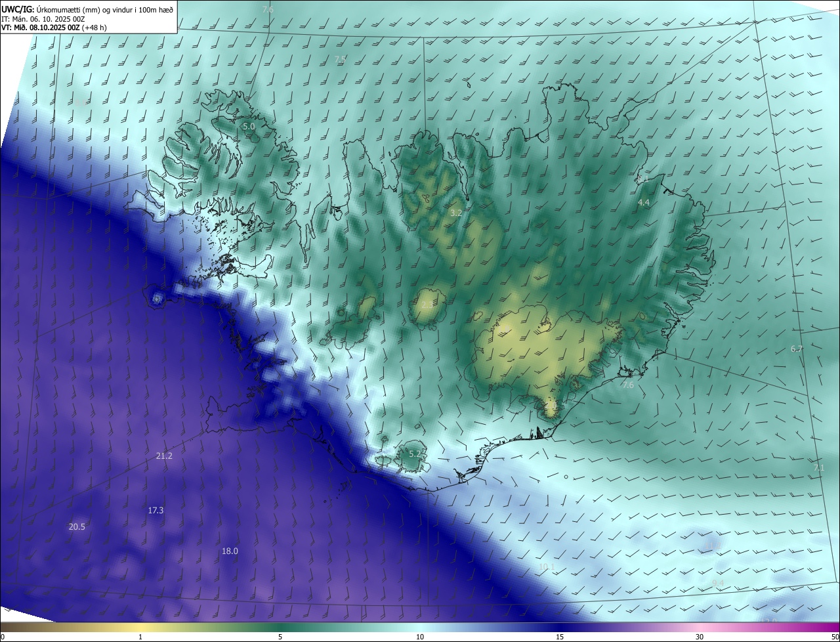Viewport: 840px width, 642px height.
Task: Click the color scale tick label 50
Action: point(835,637)
